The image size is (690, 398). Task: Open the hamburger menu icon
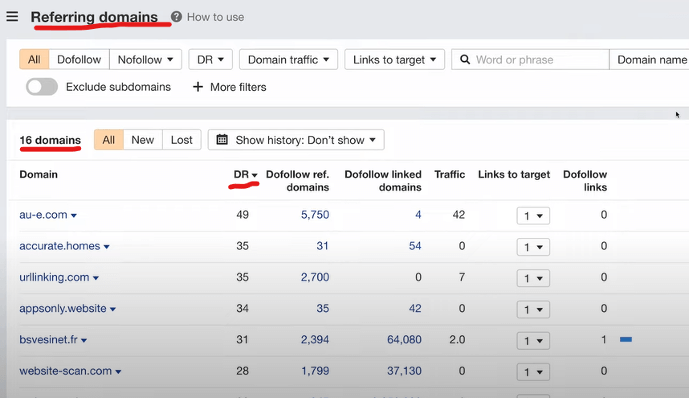[x=12, y=17]
